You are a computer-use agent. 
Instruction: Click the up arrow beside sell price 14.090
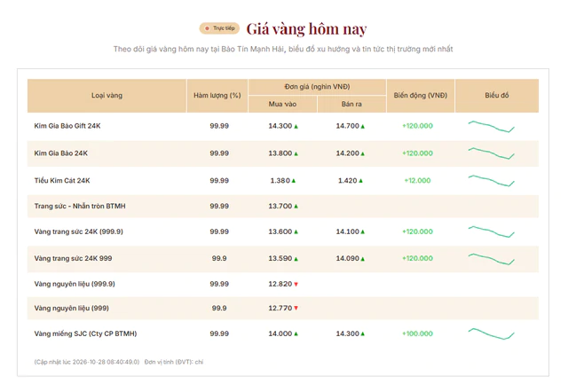point(363,259)
